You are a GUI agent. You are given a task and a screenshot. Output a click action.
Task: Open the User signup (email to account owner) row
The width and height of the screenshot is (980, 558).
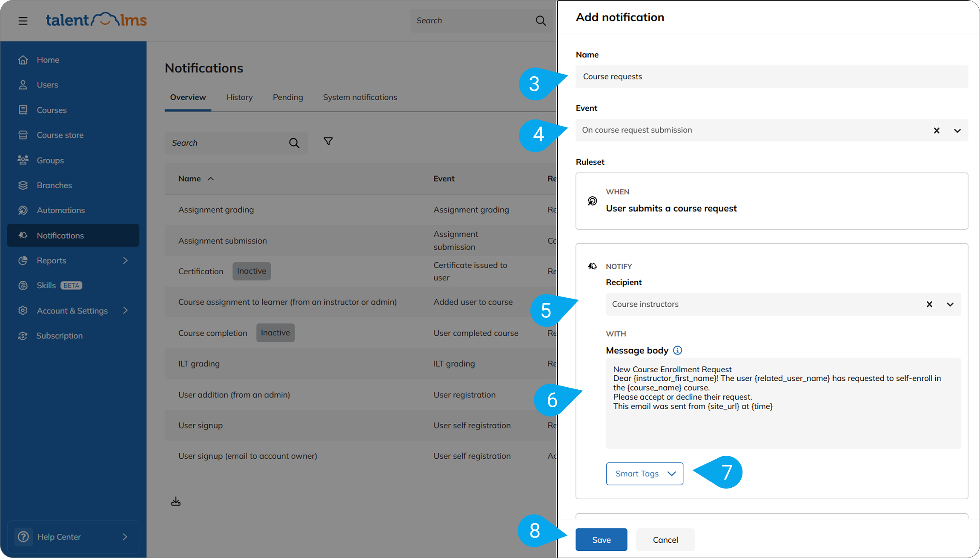pyautogui.click(x=247, y=456)
